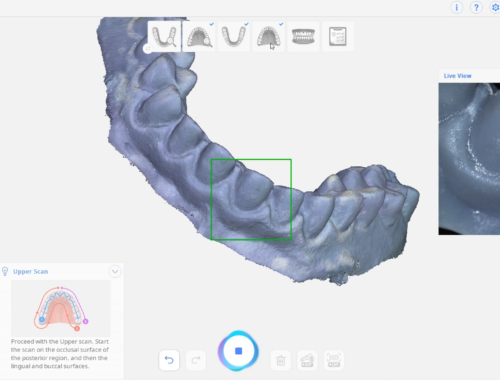
Task: Open the scan checklist clipboard stage
Action: coord(338,36)
